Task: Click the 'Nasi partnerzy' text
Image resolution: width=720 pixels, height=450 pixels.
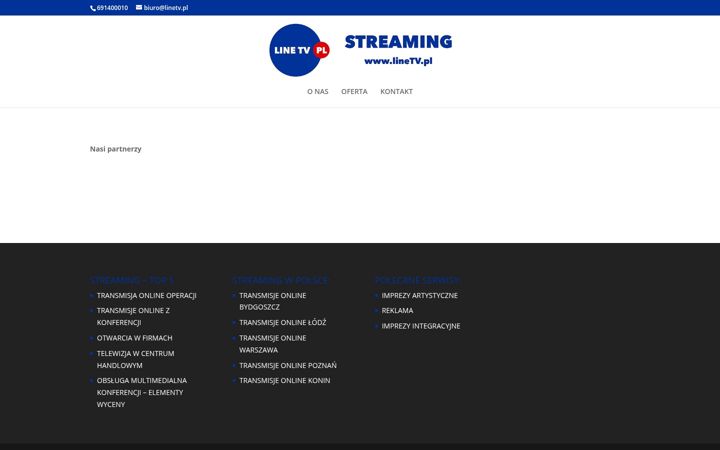Action: coord(116,149)
